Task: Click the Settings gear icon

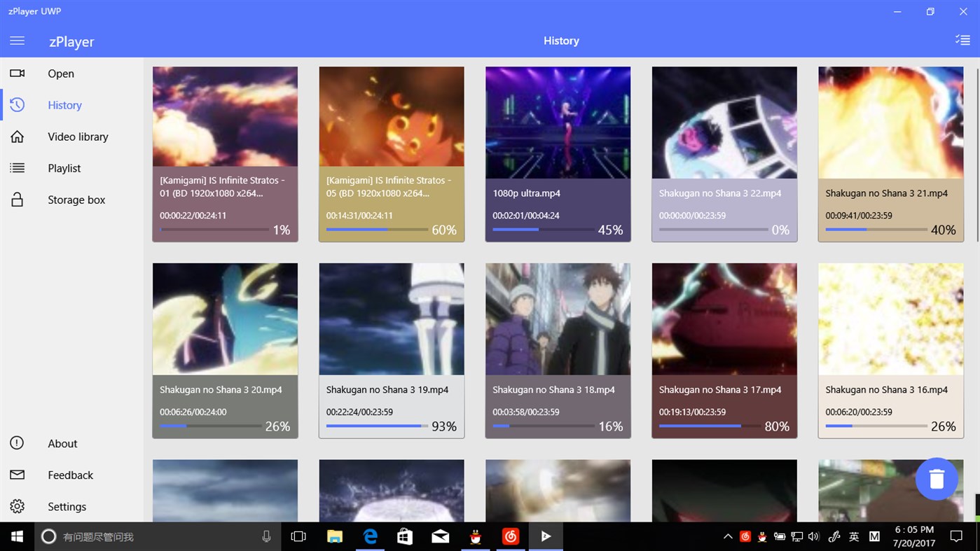Action: pos(17,506)
